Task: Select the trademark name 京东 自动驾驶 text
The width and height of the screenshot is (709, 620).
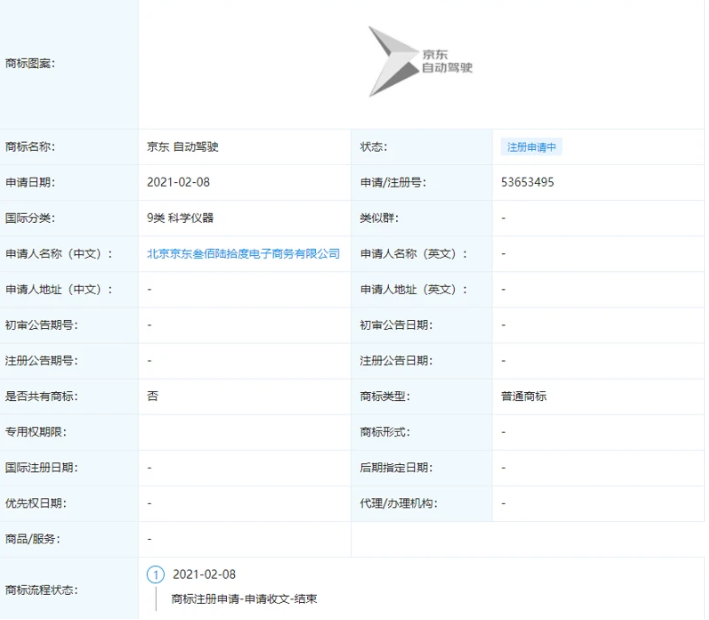Action: click(182, 147)
